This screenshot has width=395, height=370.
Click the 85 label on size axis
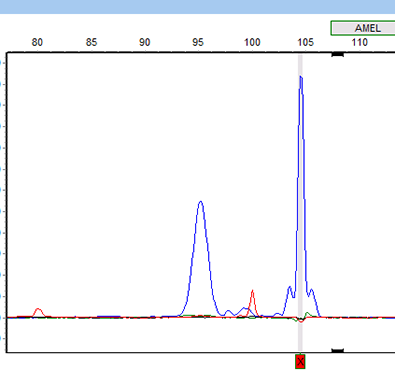point(91,42)
